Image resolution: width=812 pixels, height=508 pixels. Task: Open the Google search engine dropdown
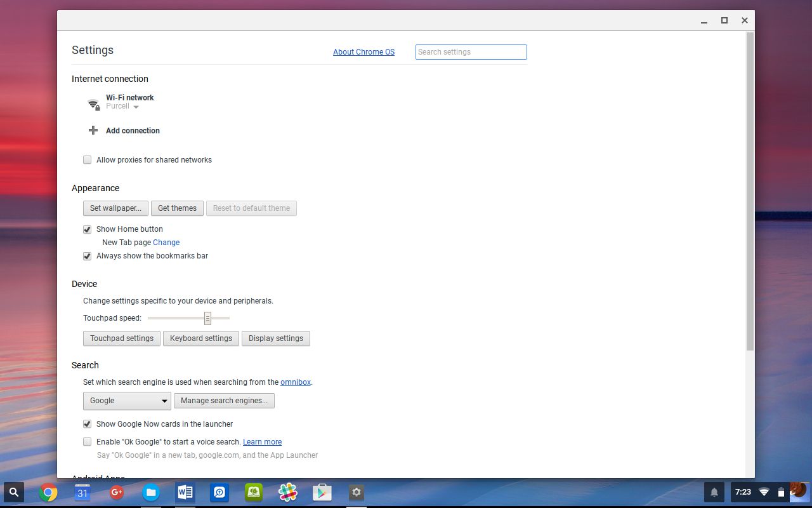coord(127,401)
